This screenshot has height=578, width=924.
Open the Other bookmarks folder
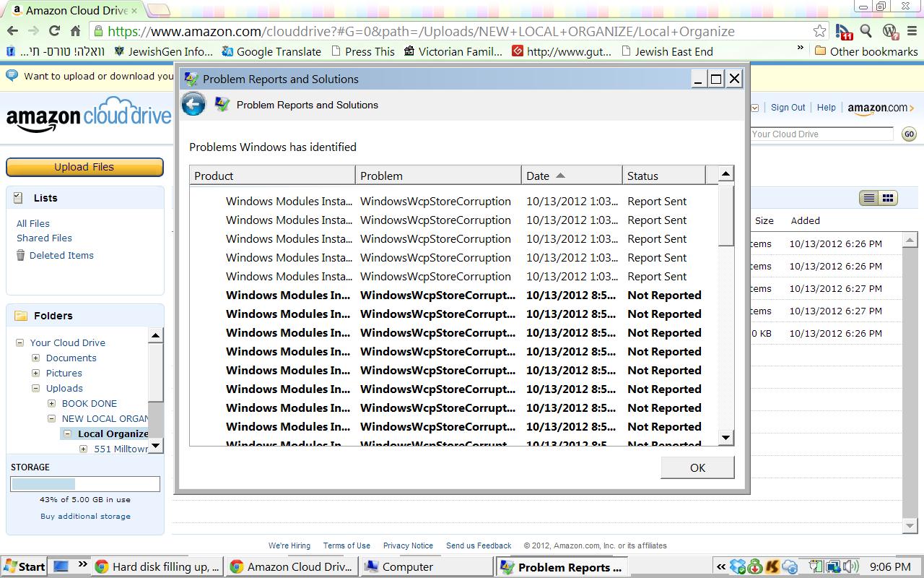point(866,51)
